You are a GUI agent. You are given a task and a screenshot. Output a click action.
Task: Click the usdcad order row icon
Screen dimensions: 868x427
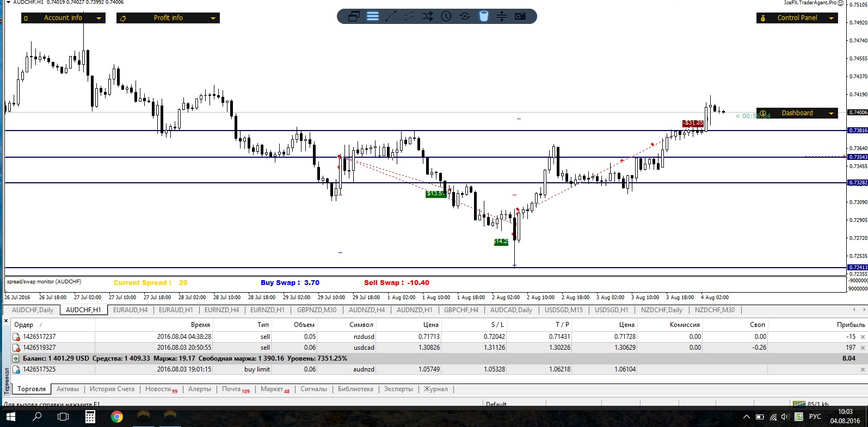pyautogui.click(x=16, y=348)
